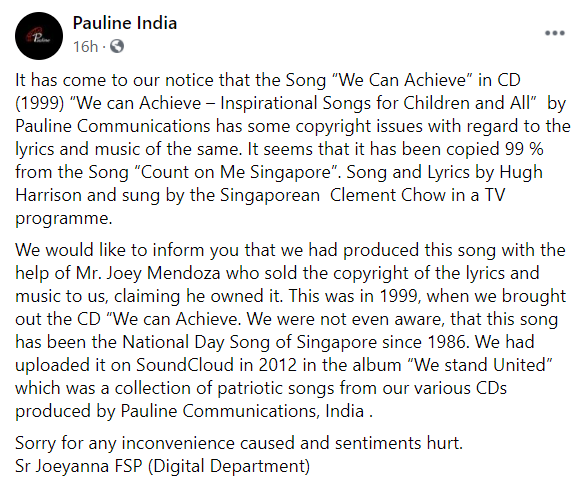Click the name "Clement Chow"
Image resolution: width=582 pixels, height=483 pixels.
click(x=388, y=195)
